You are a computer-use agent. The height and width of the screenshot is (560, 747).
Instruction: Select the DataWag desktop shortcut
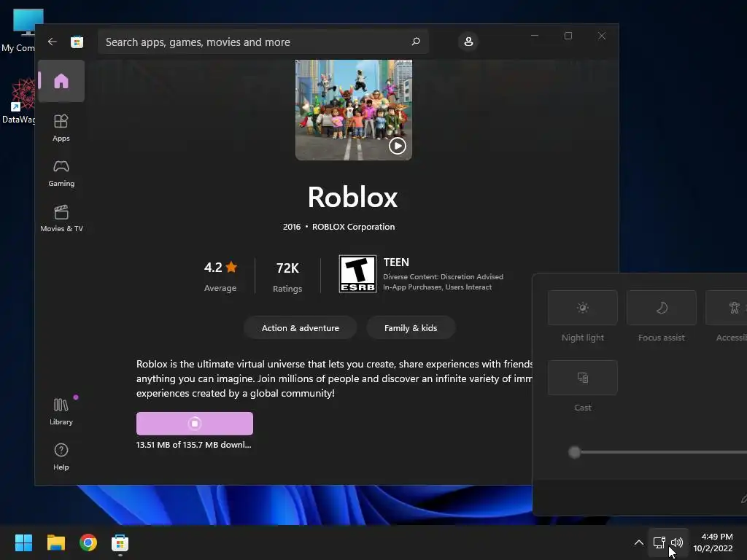click(18, 101)
